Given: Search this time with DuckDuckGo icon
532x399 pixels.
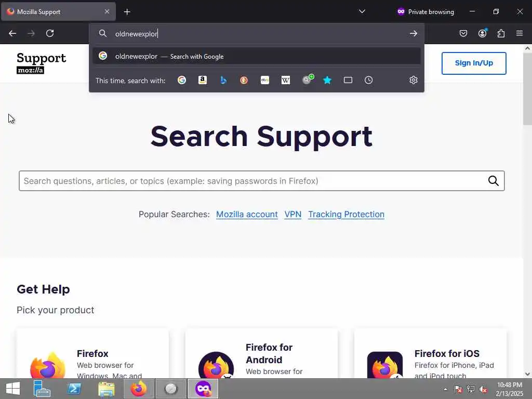Looking at the screenshot, I should coord(244,80).
